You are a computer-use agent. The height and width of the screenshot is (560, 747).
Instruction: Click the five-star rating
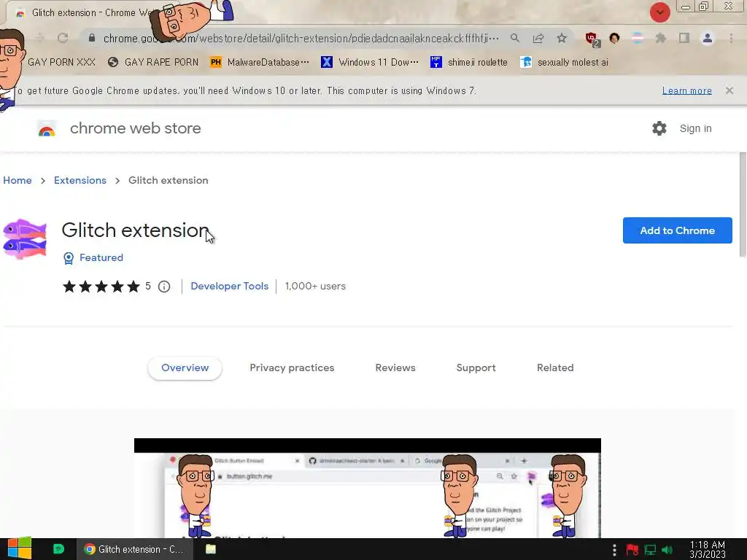101,286
